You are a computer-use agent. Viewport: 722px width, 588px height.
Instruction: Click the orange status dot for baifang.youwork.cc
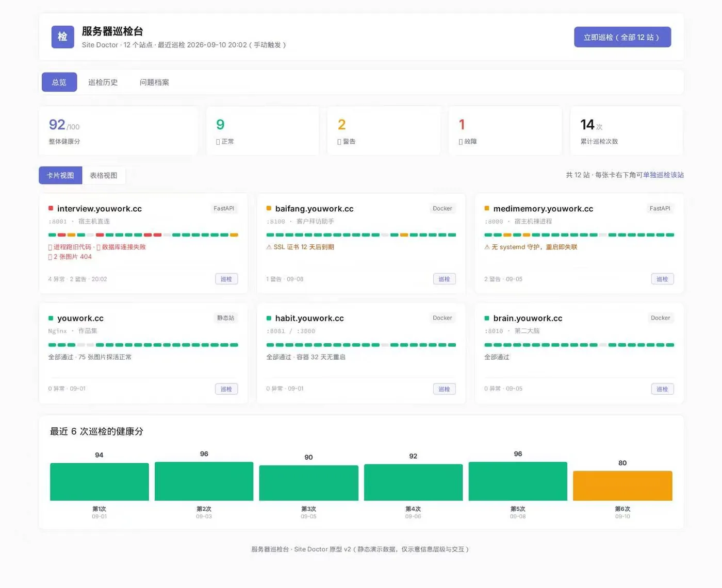click(x=269, y=208)
